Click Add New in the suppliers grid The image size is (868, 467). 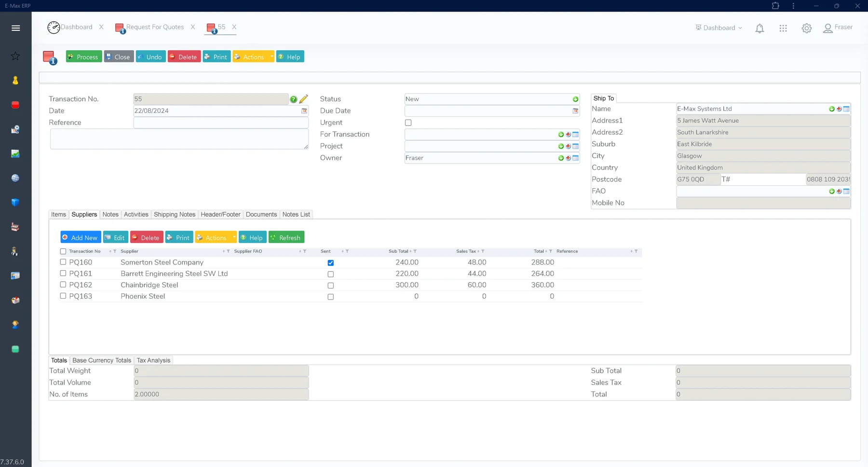point(81,237)
